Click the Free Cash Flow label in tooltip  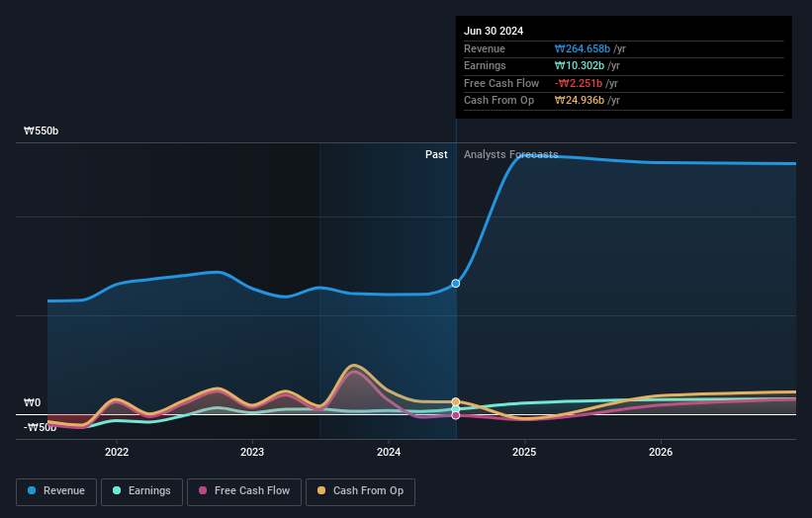tap(501, 83)
